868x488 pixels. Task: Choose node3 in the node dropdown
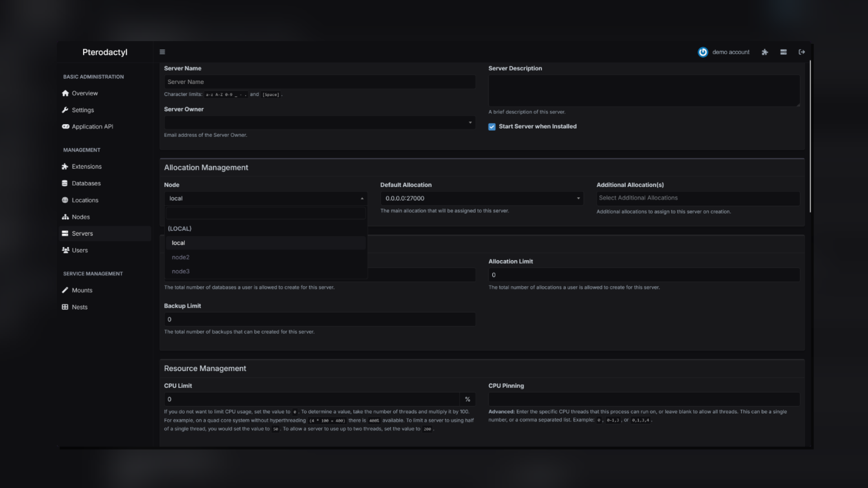[x=180, y=271]
